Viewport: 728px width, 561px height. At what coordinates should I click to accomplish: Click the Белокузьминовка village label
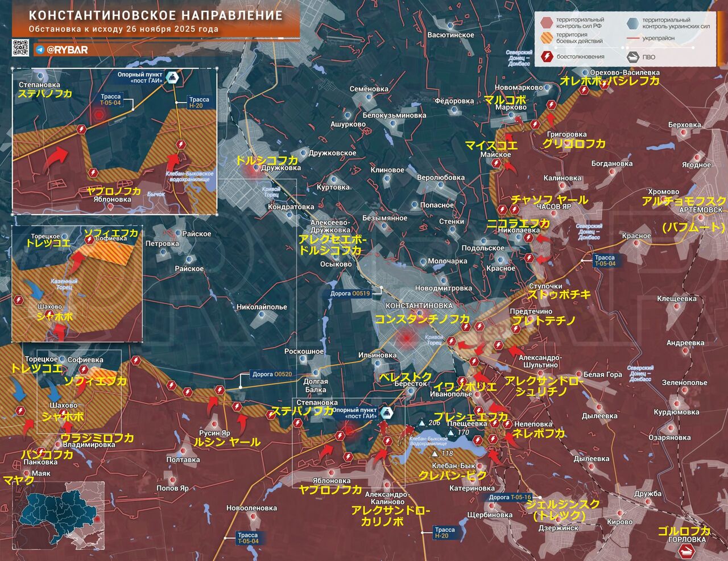pyautogui.click(x=394, y=115)
